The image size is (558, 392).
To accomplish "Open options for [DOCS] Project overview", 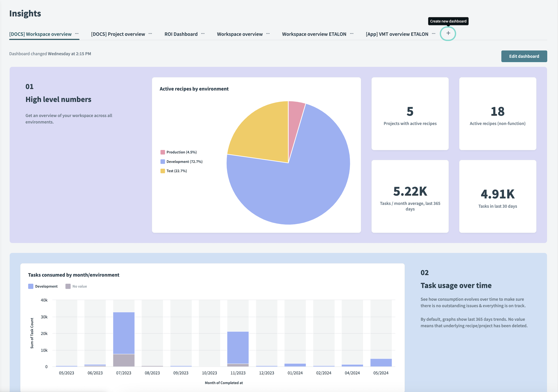I will coord(151,33).
